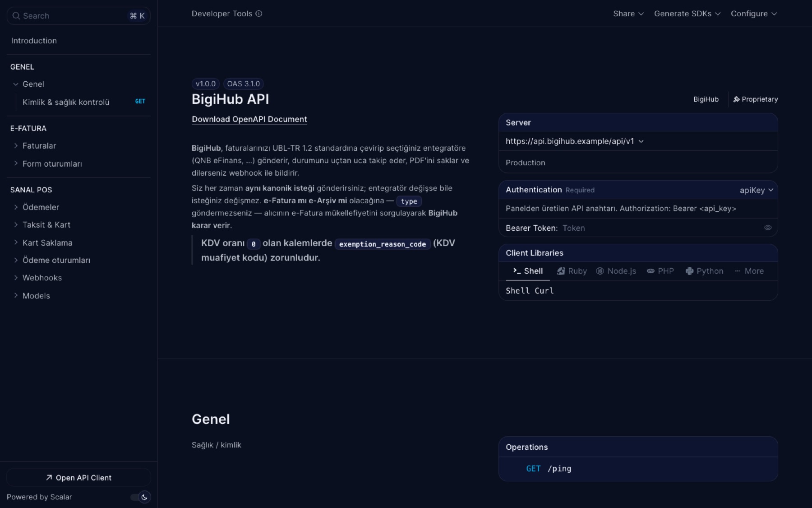Click Download OpenAPI Document link
This screenshot has height=508, width=812.
coord(249,119)
